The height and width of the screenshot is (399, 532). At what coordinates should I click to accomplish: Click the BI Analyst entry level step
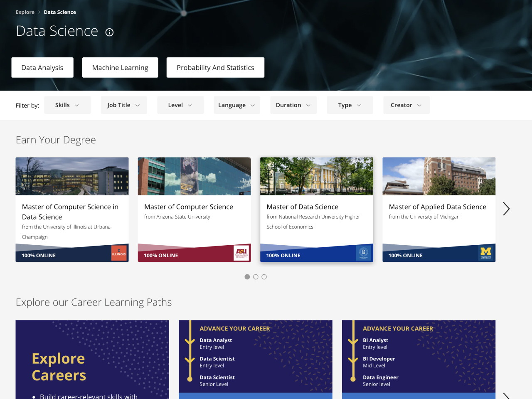pos(375,343)
